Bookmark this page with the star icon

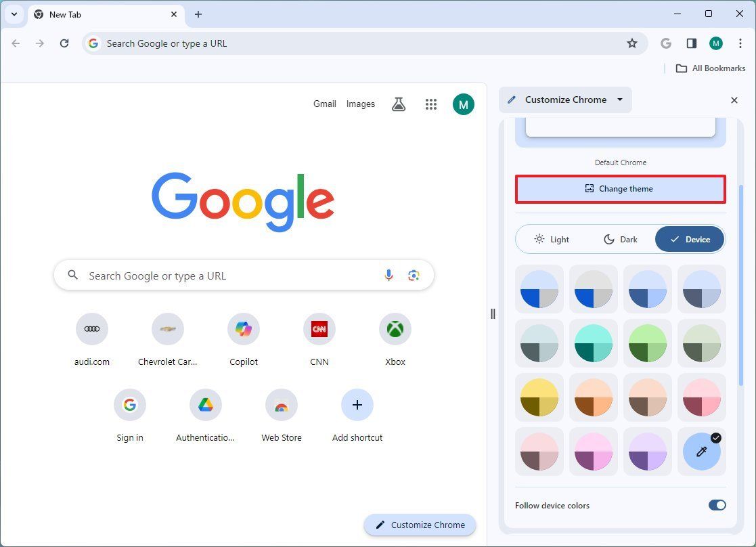pyautogui.click(x=631, y=43)
